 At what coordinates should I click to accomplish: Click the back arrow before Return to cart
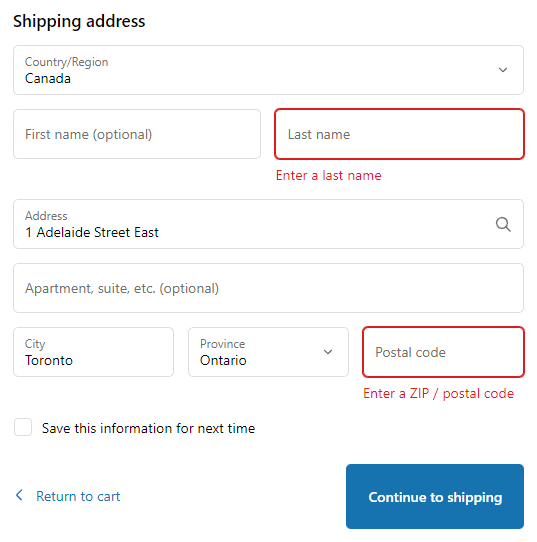coord(19,495)
